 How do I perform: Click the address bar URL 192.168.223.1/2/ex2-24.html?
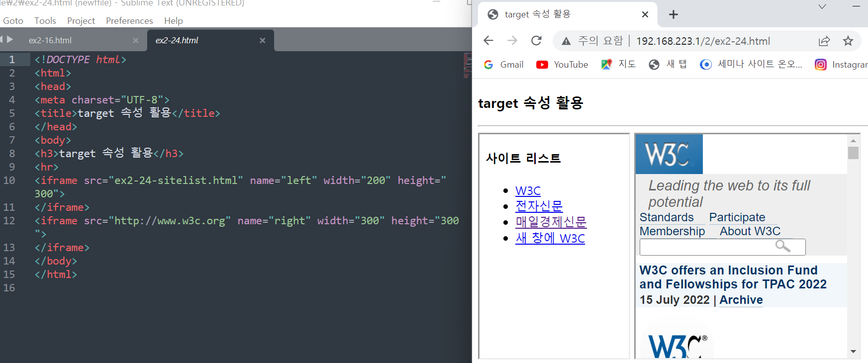coord(703,41)
